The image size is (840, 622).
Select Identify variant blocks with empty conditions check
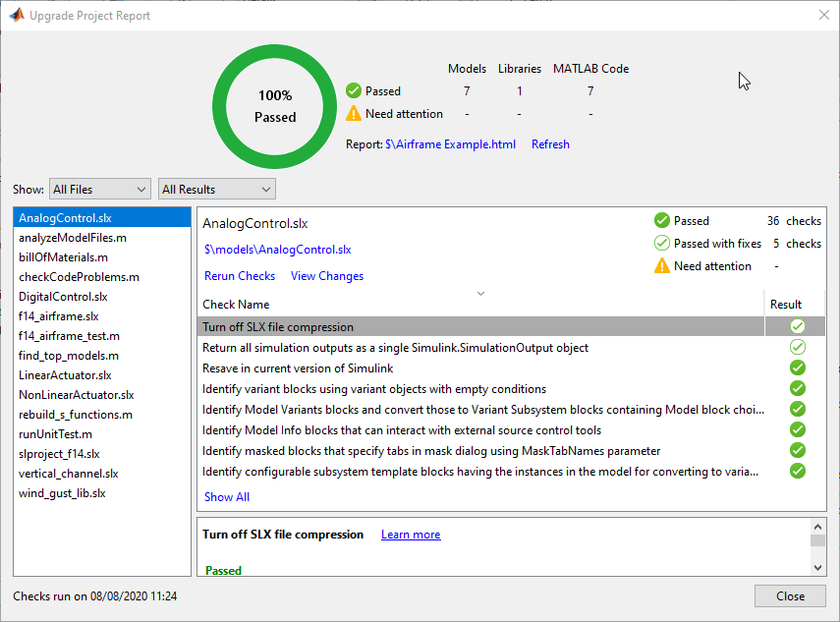(x=480, y=389)
